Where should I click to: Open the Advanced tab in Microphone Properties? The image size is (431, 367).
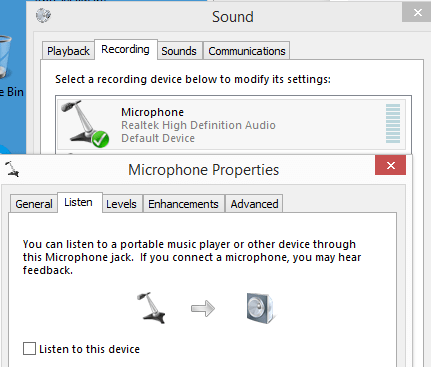(x=254, y=204)
